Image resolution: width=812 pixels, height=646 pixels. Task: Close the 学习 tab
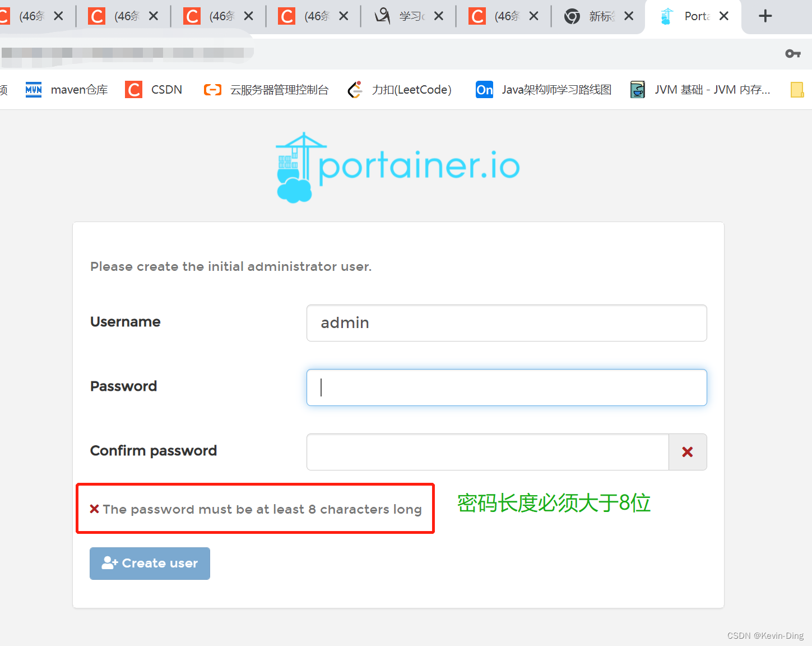pyautogui.click(x=439, y=16)
